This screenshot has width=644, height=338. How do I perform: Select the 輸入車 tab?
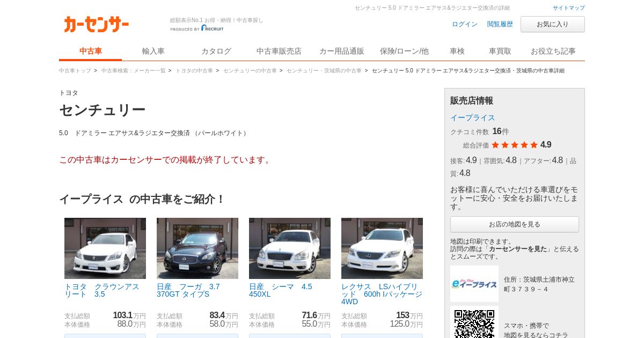(x=153, y=52)
